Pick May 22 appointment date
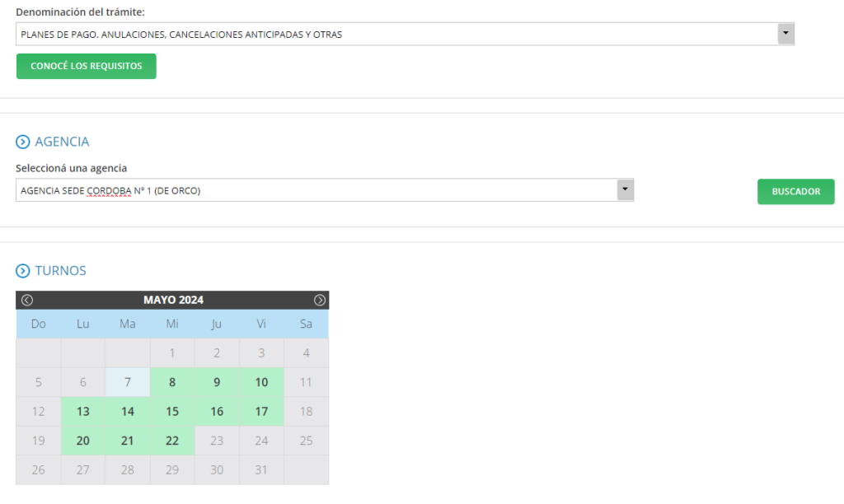The image size is (844, 504). 172,441
